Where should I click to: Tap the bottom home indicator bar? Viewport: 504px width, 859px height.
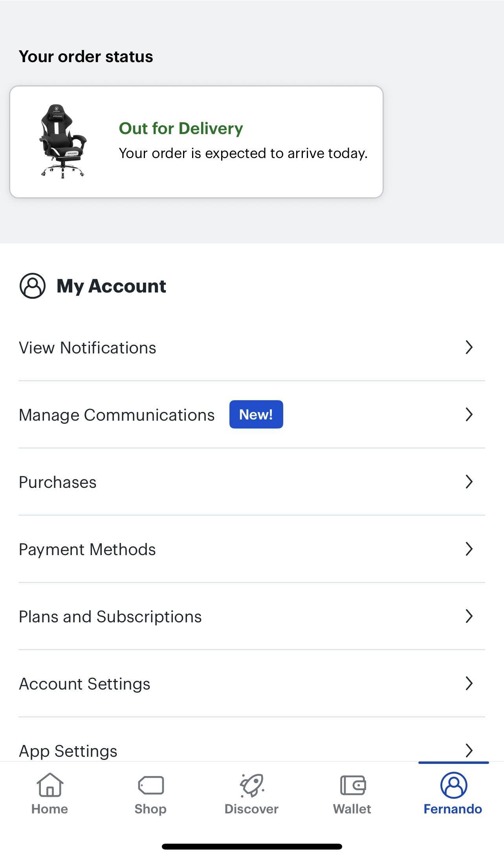coord(252,846)
